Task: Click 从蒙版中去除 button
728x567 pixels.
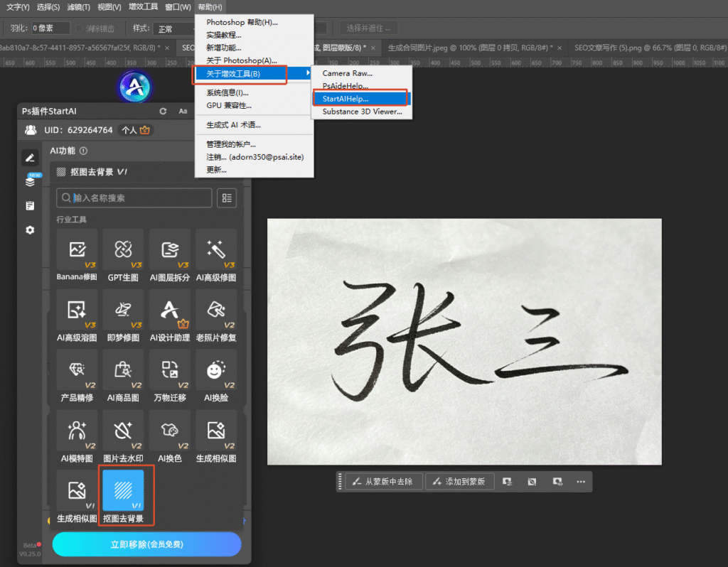Action: [385, 482]
